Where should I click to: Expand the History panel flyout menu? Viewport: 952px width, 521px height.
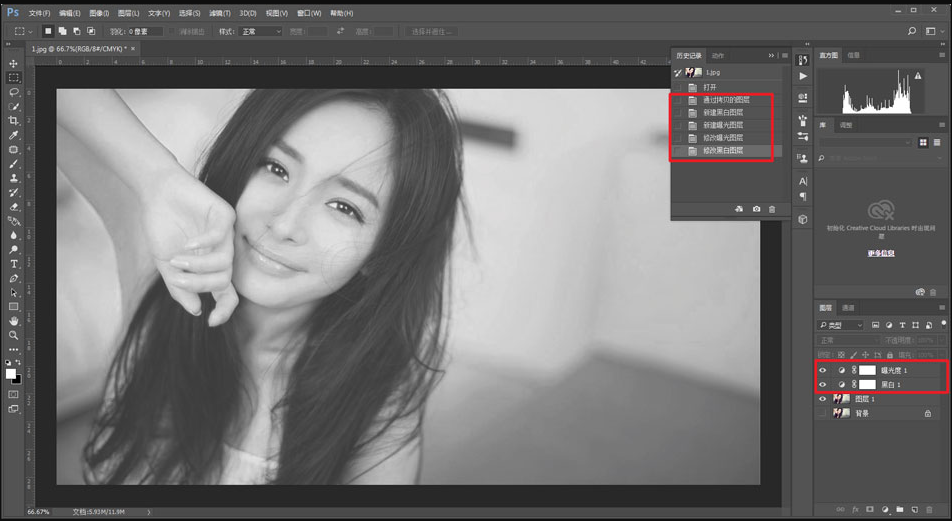click(x=784, y=56)
